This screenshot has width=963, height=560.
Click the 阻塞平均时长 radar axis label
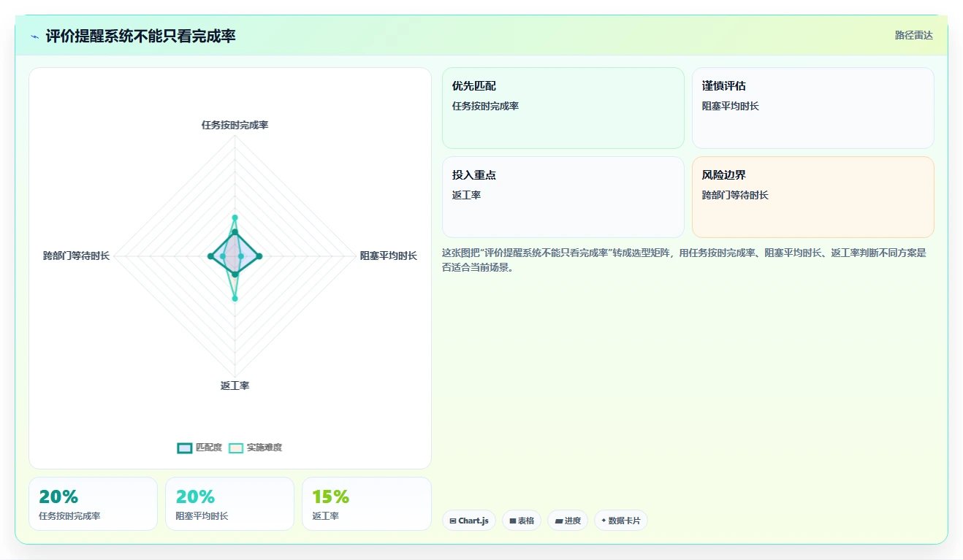coord(389,256)
